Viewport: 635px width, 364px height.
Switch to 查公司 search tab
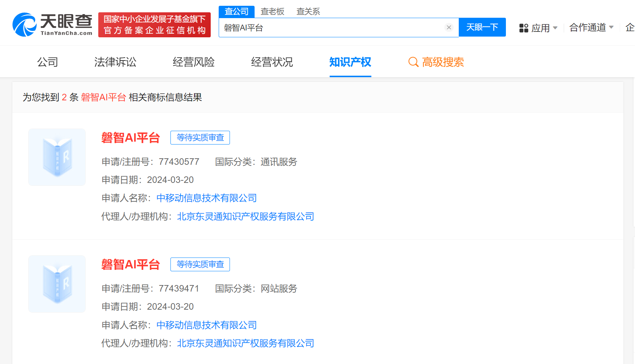click(x=236, y=12)
